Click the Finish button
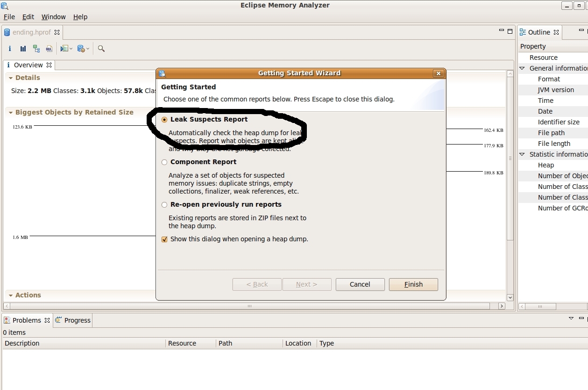Viewport: 588px width, 390px height. tap(413, 284)
